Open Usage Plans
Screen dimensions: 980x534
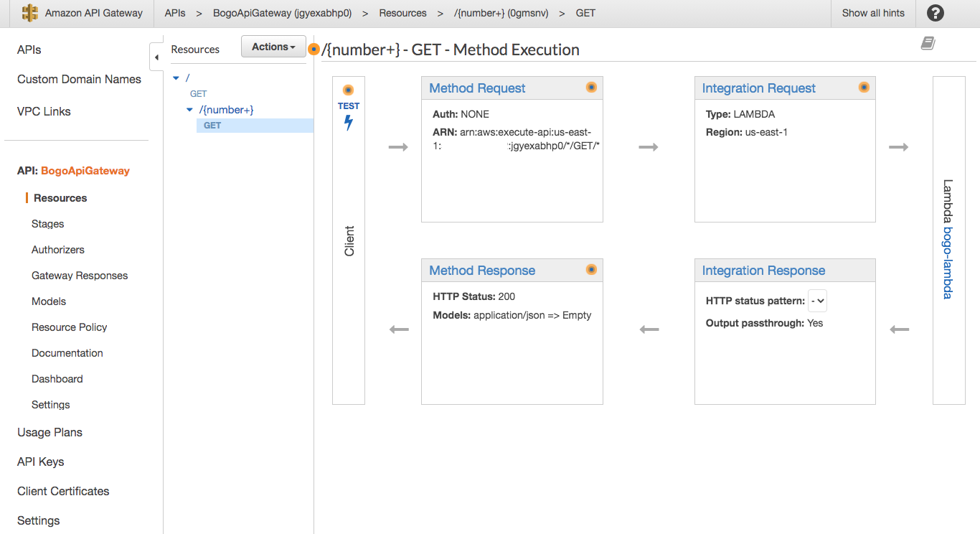50,432
